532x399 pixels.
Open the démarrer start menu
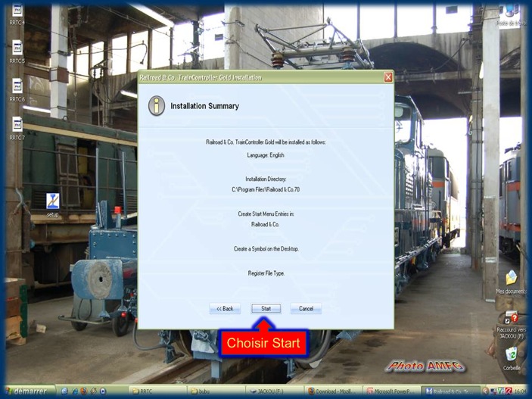tap(30, 391)
